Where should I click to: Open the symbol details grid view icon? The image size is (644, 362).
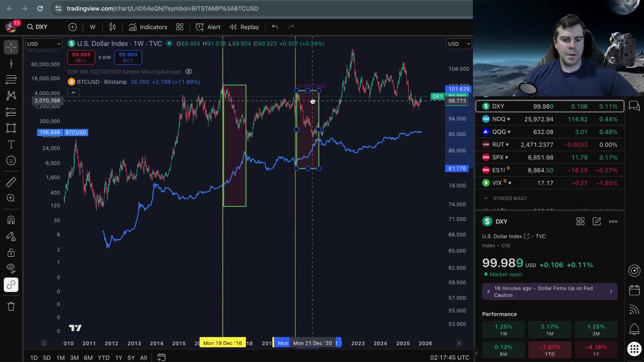click(580, 221)
